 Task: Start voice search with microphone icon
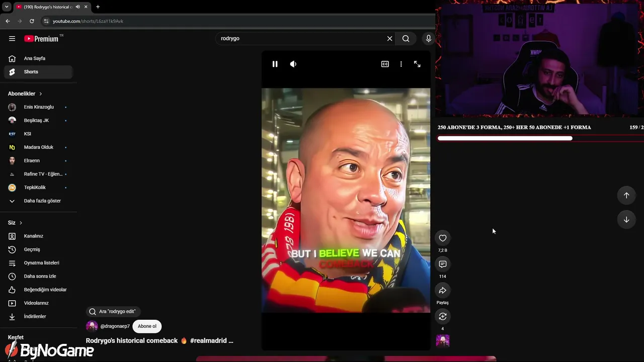tap(429, 38)
